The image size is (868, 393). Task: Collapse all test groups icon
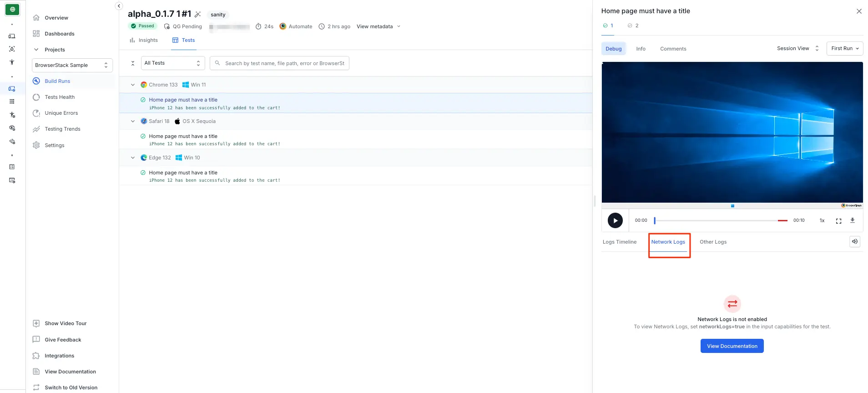pyautogui.click(x=133, y=63)
